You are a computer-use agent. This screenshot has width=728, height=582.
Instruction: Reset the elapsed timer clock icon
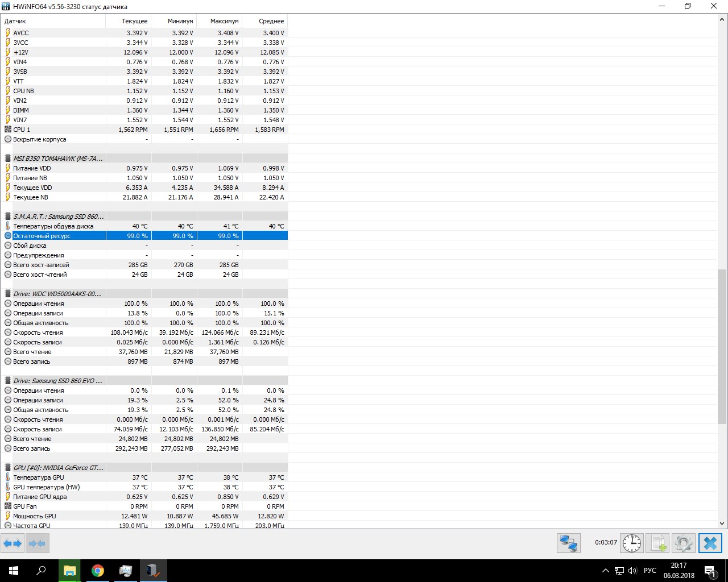point(632,543)
